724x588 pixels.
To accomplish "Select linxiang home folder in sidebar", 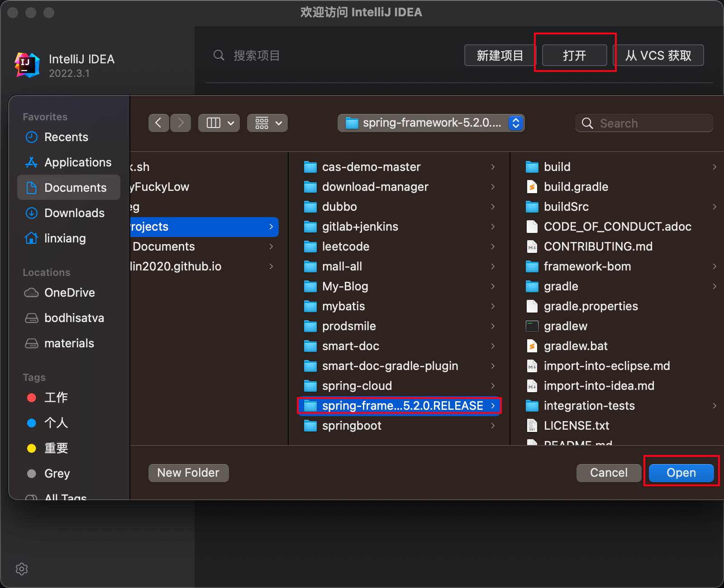I will [x=69, y=238].
